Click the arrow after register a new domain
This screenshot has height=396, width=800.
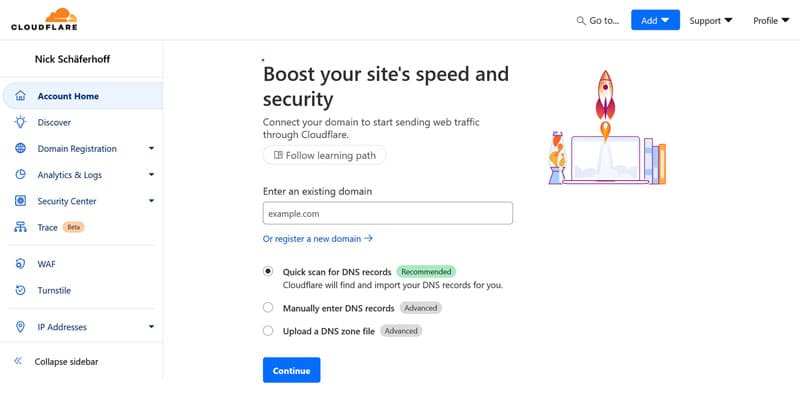click(x=368, y=238)
